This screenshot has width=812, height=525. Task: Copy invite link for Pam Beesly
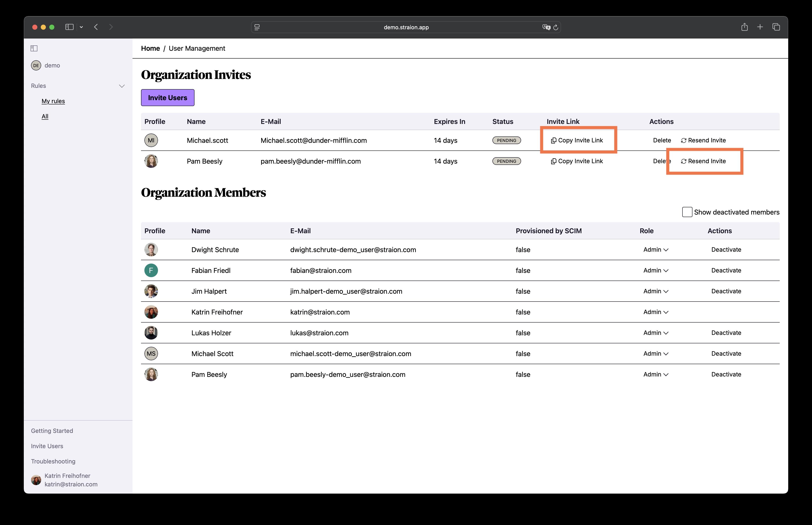click(x=577, y=161)
